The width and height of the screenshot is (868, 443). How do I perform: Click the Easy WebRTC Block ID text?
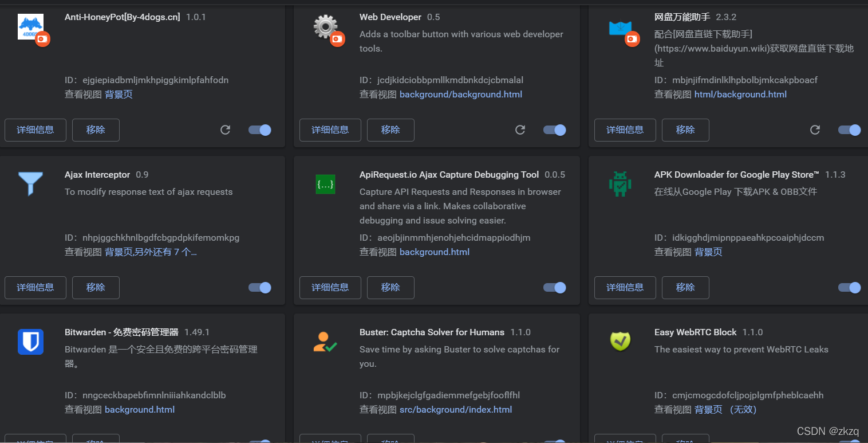tap(739, 395)
